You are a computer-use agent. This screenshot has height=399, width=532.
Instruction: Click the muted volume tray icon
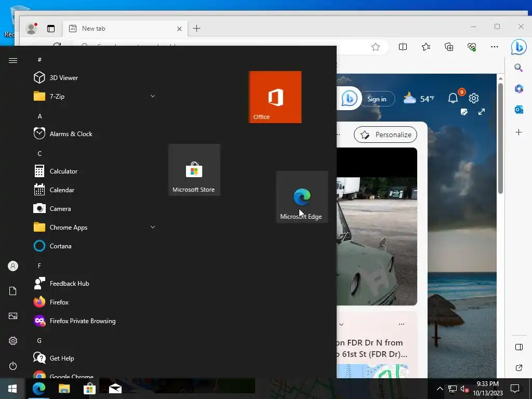(x=464, y=389)
